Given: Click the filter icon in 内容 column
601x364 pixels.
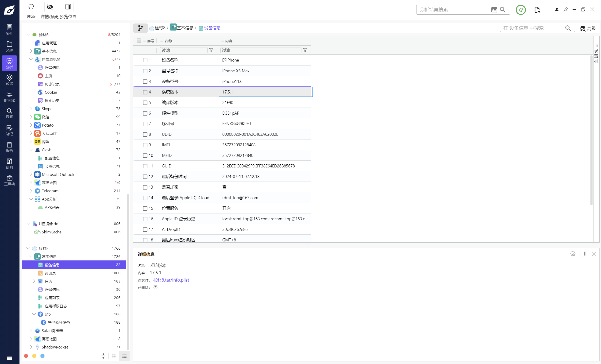Looking at the screenshot, I should pos(305,50).
